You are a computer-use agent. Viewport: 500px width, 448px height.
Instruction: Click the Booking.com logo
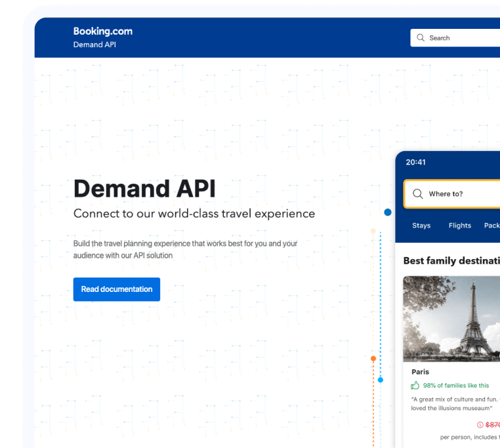[x=102, y=31]
